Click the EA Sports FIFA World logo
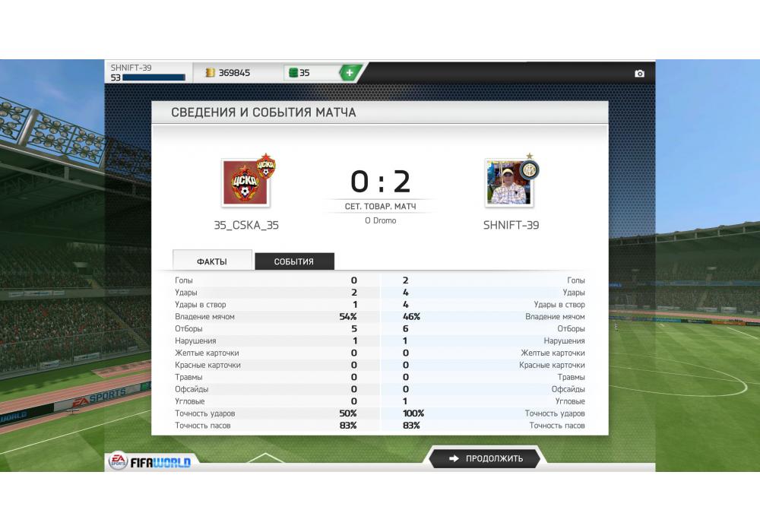 [x=149, y=461]
